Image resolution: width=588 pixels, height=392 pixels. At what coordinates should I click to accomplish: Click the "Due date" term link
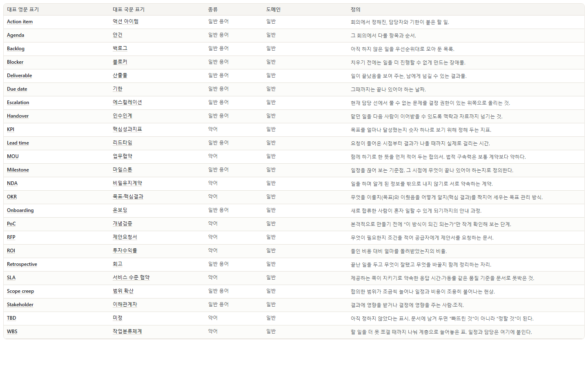coord(17,89)
